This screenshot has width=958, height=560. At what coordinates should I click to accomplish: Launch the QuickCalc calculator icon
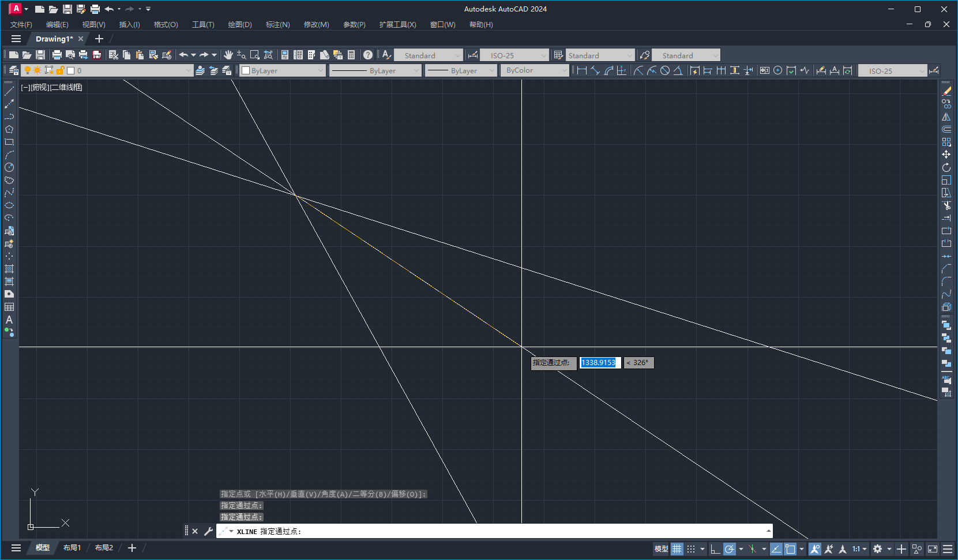coord(351,55)
